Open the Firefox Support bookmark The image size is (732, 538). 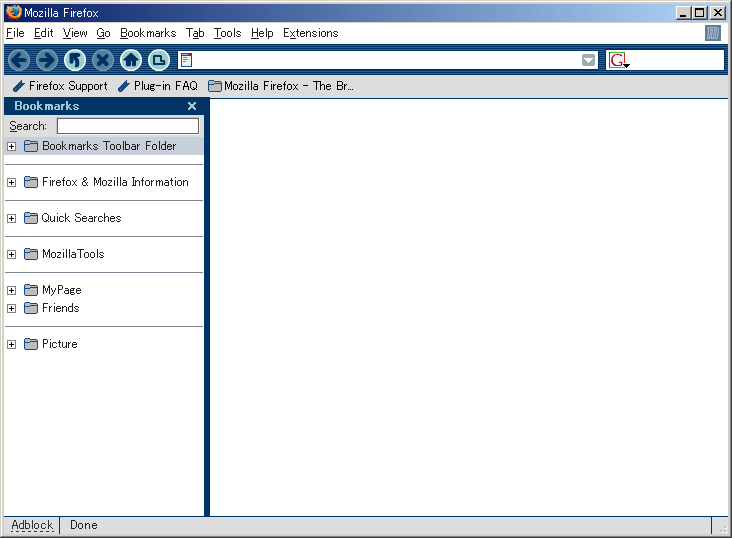(60, 86)
